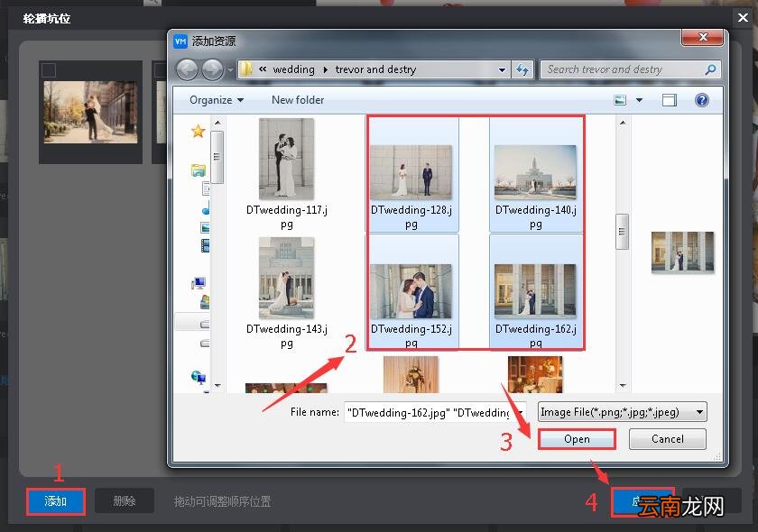Open Favorites star in navigation pane
This screenshot has width=758, height=532.
(199, 131)
